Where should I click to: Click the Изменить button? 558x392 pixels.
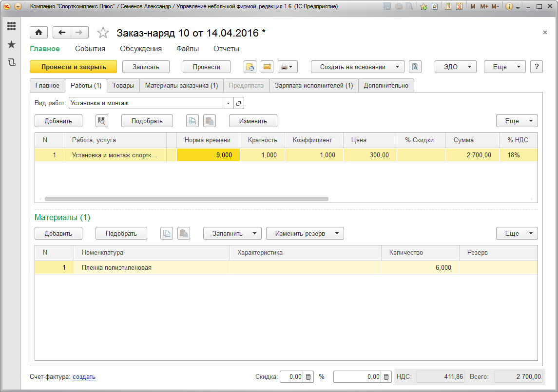(x=253, y=121)
